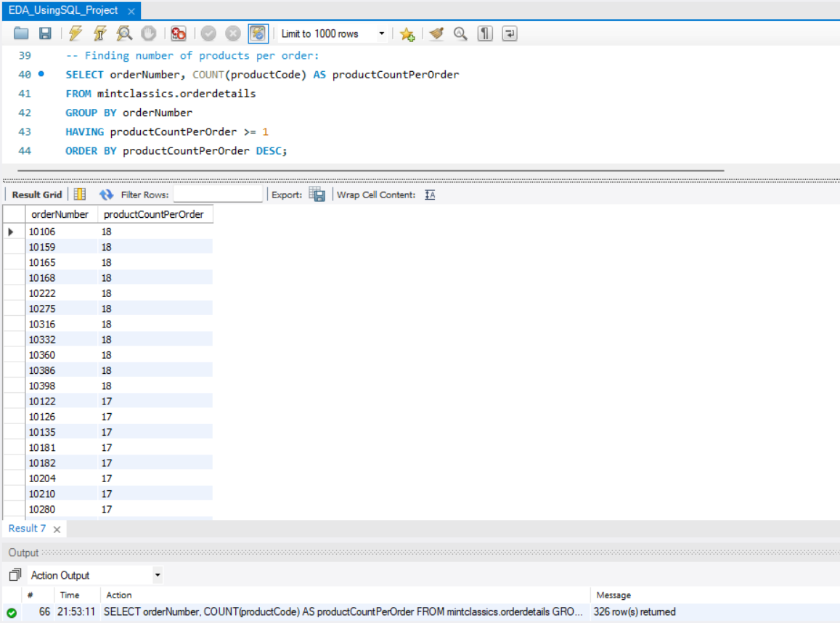Click the Rollback X icon
The height and width of the screenshot is (623, 840).
pos(232,33)
